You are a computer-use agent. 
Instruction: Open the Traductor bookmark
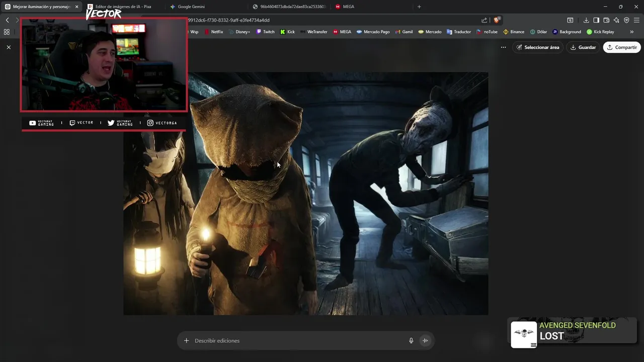click(459, 32)
